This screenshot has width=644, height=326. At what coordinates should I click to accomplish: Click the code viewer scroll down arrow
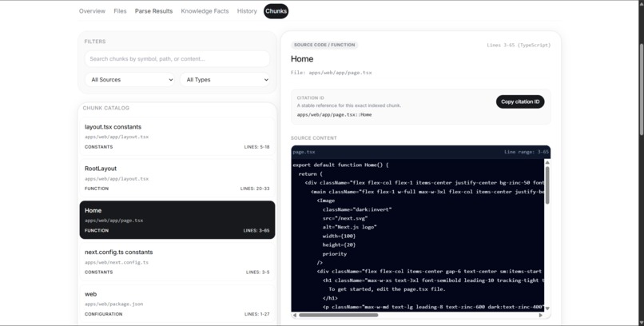click(547, 308)
